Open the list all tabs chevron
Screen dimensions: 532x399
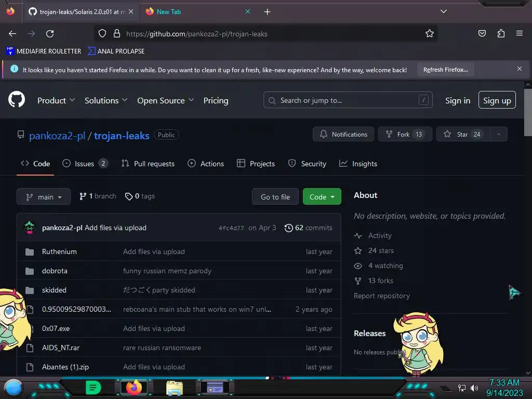(444, 11)
